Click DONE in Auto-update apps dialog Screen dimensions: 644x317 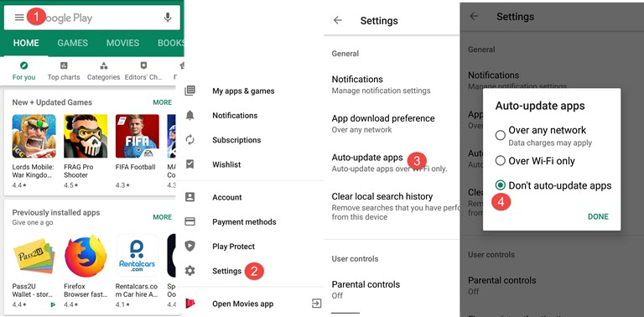click(598, 216)
